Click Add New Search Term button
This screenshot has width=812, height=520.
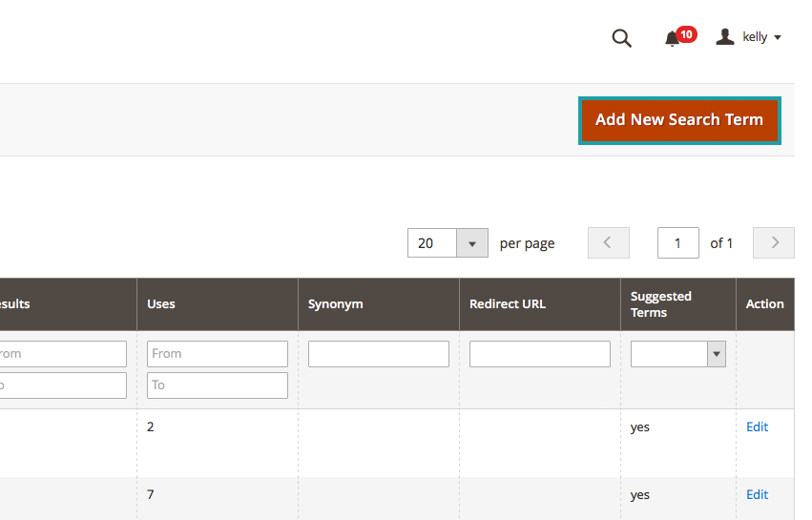pos(679,120)
